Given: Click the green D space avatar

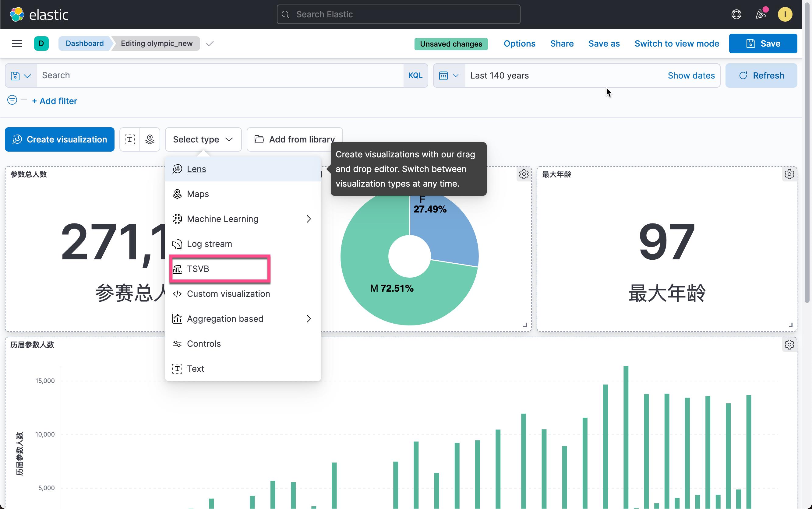Looking at the screenshot, I should tap(41, 44).
